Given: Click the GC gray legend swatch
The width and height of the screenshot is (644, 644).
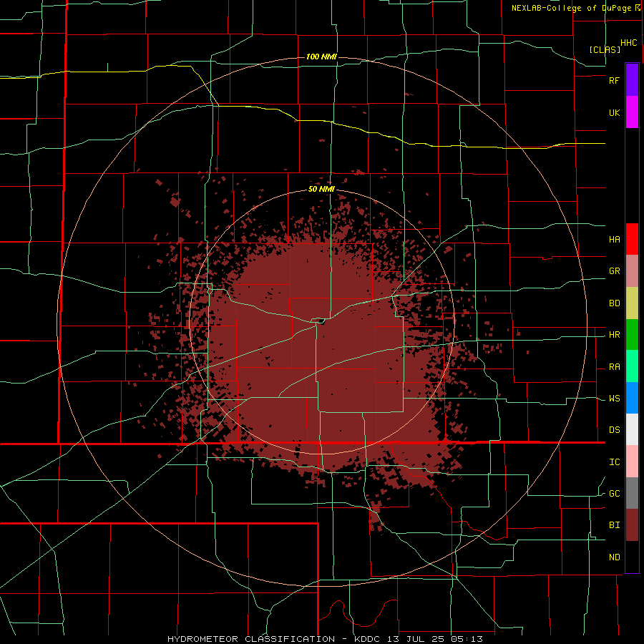Looking at the screenshot, I should pyautogui.click(x=632, y=493).
